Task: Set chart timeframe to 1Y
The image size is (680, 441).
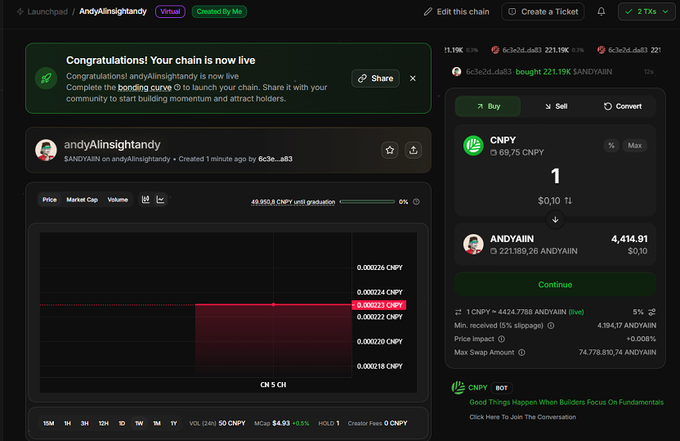Action: pyautogui.click(x=174, y=423)
